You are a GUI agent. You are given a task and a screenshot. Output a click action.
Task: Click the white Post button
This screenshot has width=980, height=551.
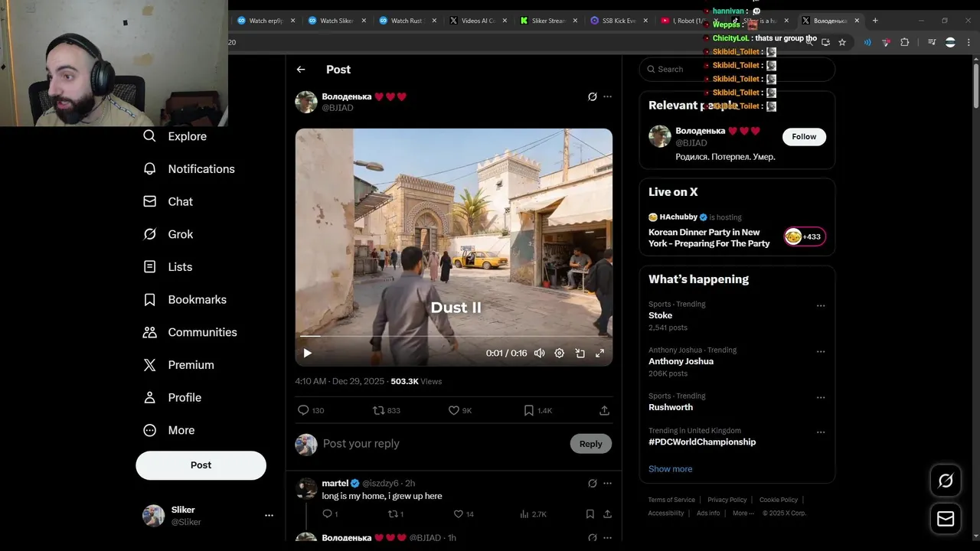(x=201, y=465)
